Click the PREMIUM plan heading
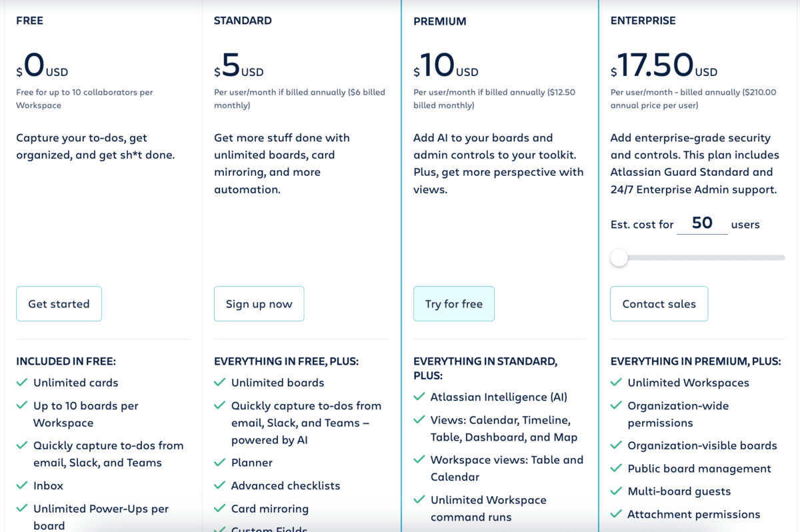The image size is (800, 532). pos(440,21)
